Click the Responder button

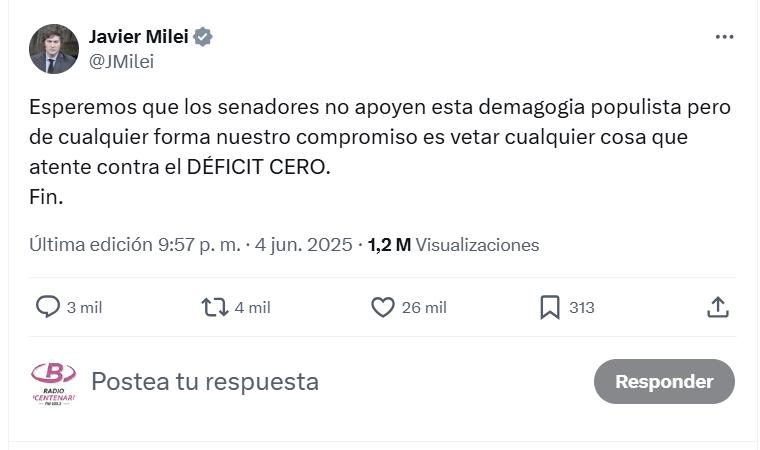coord(664,381)
